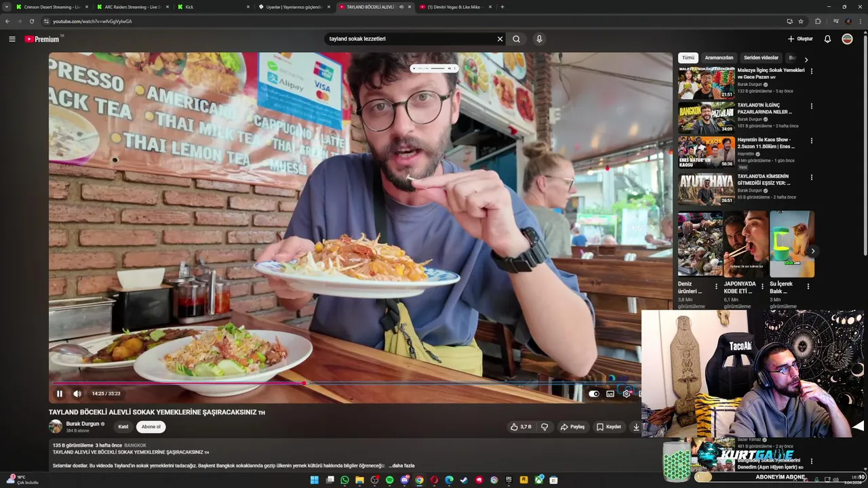Image resolution: width=868 pixels, height=488 pixels.
Task: Open WhatsApp from the taskbar
Action: 344,480
